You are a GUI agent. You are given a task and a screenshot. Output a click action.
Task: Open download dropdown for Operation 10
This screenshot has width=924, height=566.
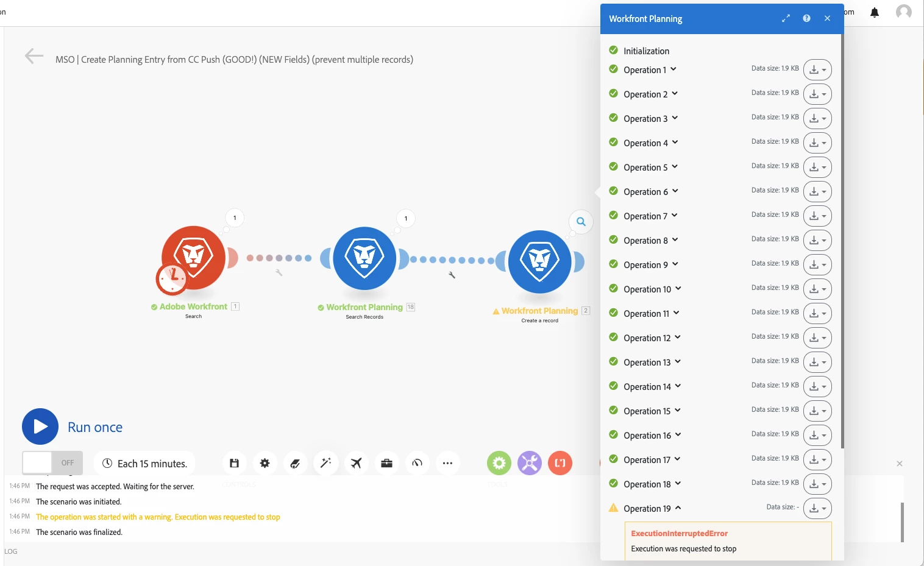coord(817,289)
